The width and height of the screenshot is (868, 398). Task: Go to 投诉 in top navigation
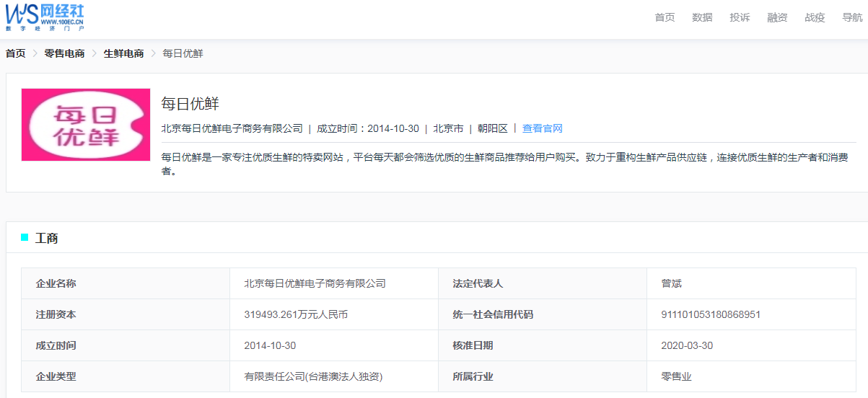pos(740,17)
